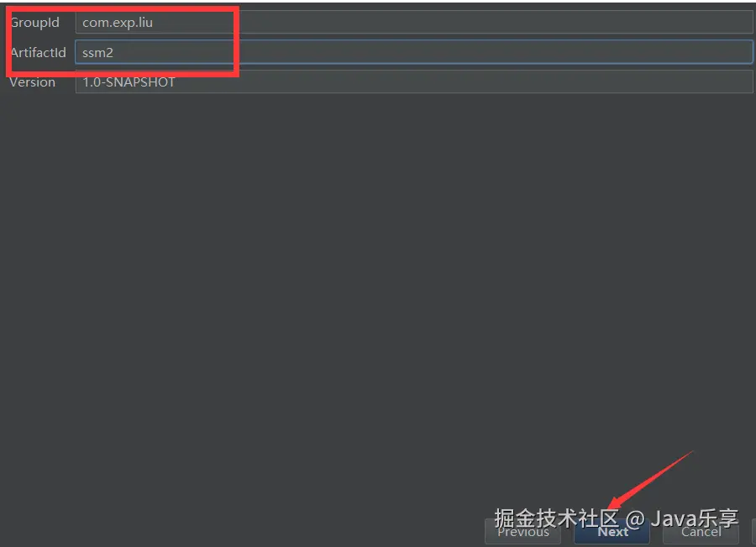Image resolution: width=756 pixels, height=547 pixels.
Task: Click the Next button
Action: (612, 532)
